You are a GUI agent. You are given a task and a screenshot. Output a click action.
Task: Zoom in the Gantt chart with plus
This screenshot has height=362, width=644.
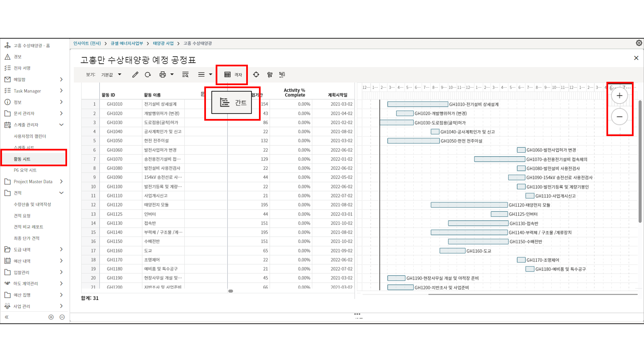coord(619,96)
